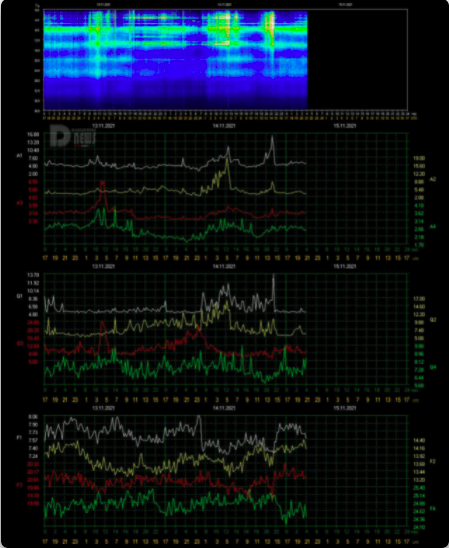Click the 14.40 axis value
Screen dimensions: 449x548
point(419,440)
